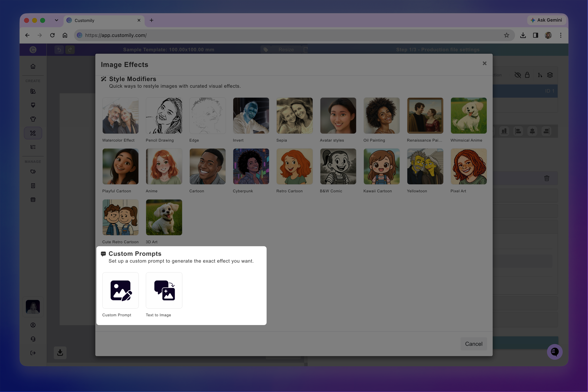588x392 pixels.
Task: Select the Cartoon style thumbnail
Action: pos(208,167)
